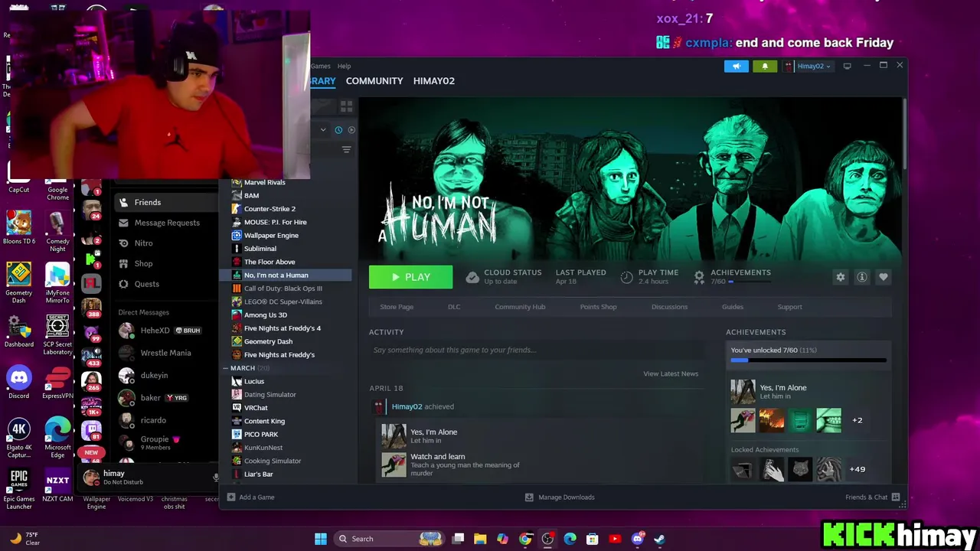Image resolution: width=980 pixels, height=551 pixels.
Task: Add a Game to Steam
Action: tap(250, 497)
